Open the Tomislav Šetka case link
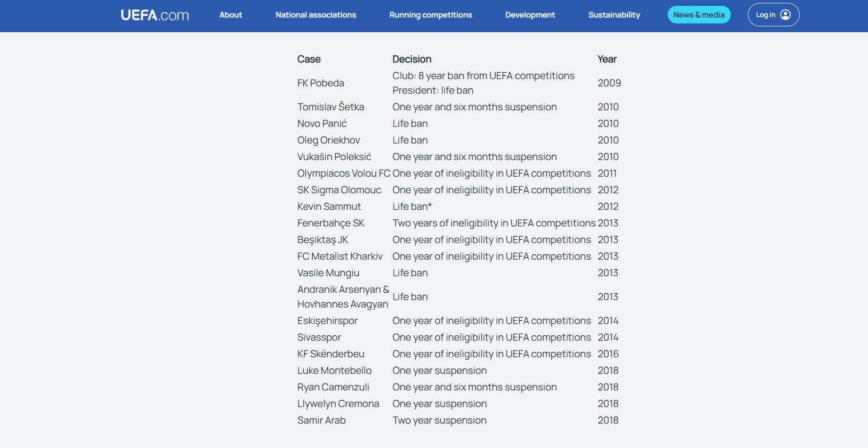 point(331,107)
